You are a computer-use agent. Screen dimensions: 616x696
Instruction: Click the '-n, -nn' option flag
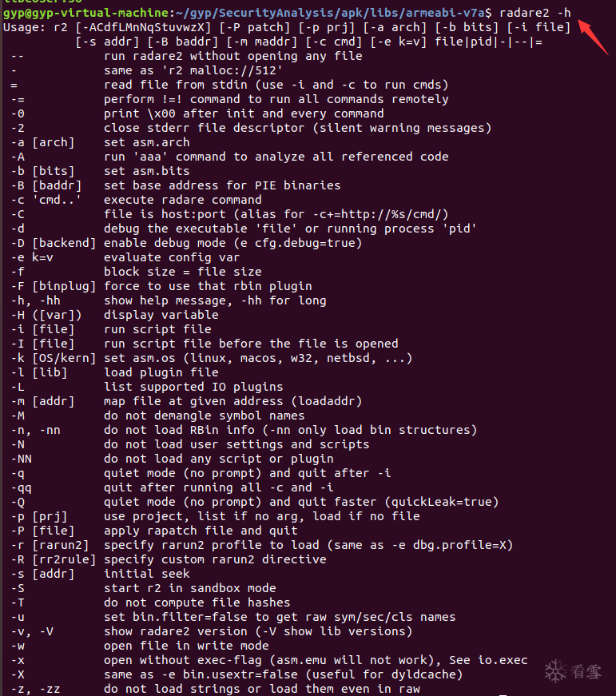(x=36, y=430)
